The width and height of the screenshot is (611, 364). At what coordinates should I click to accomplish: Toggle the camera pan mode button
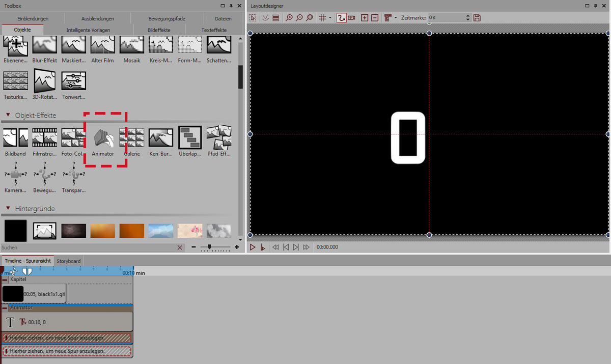tap(351, 18)
